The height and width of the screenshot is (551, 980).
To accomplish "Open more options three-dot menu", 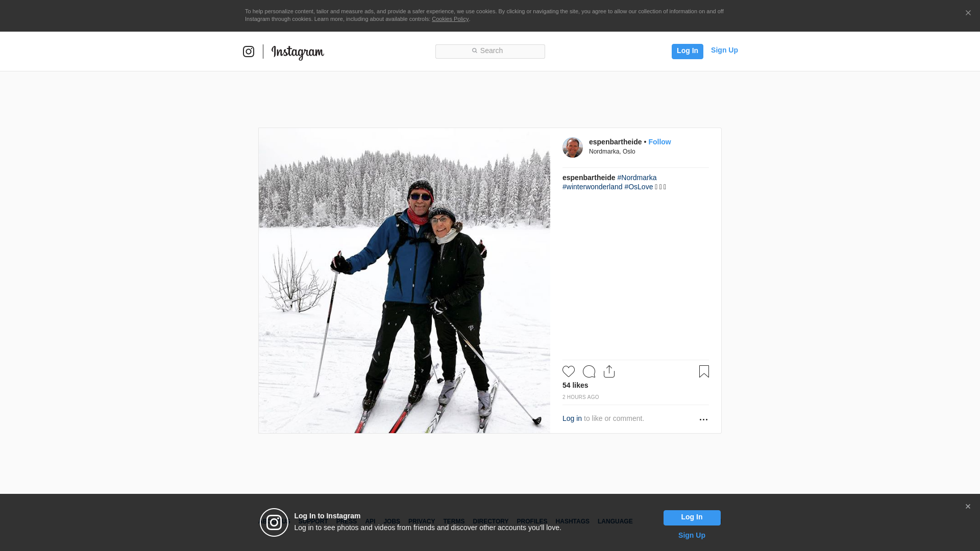I will tap(703, 419).
